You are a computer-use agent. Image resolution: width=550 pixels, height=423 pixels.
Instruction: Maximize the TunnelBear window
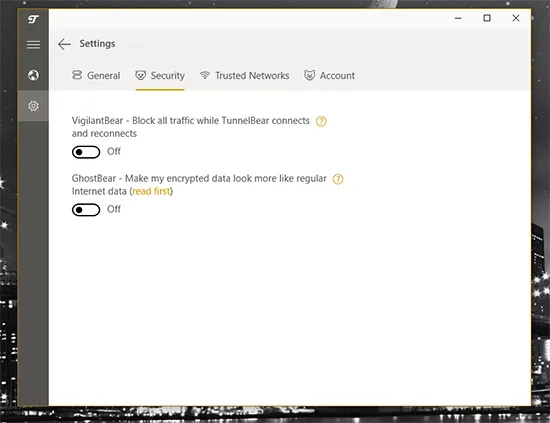[487, 18]
